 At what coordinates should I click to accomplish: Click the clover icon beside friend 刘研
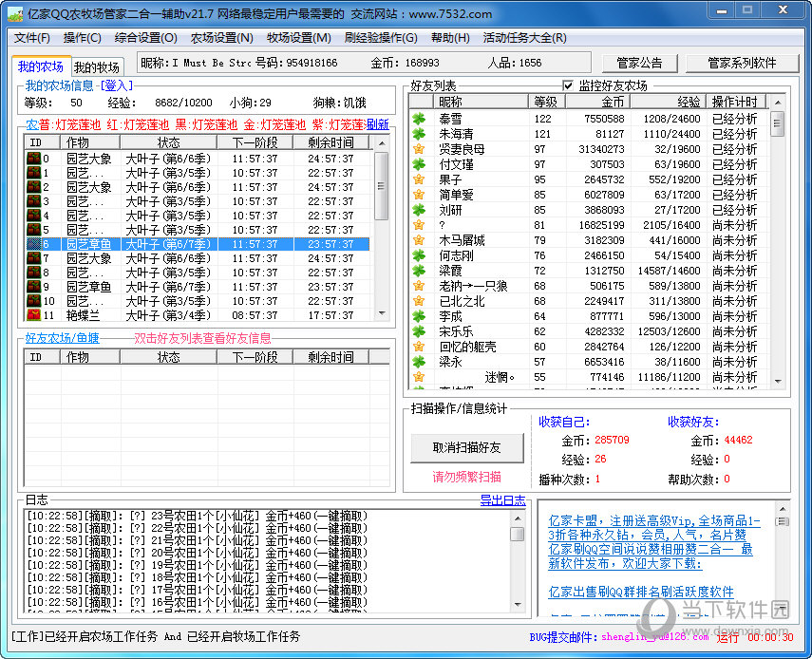[419, 210]
